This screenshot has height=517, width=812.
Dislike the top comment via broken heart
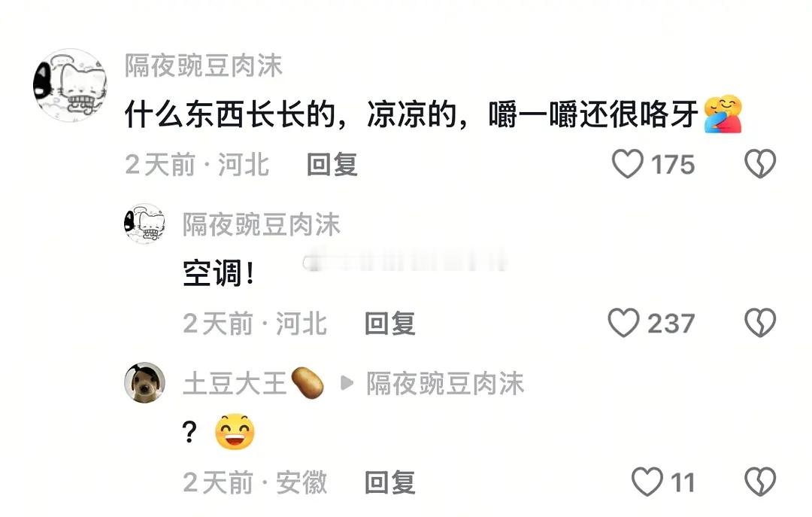click(759, 164)
